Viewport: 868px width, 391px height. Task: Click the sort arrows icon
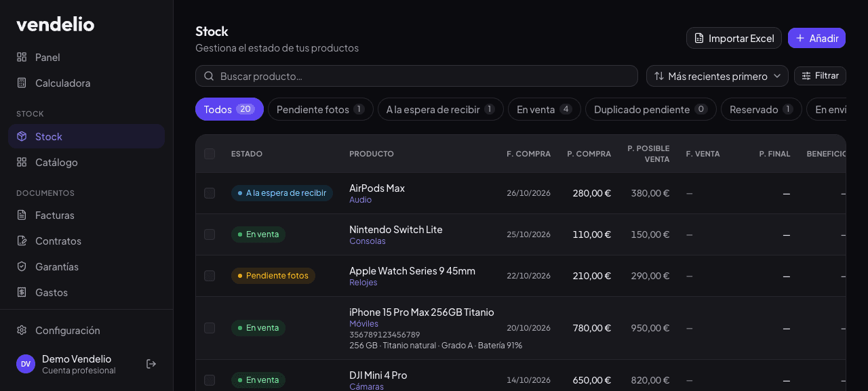click(659, 76)
